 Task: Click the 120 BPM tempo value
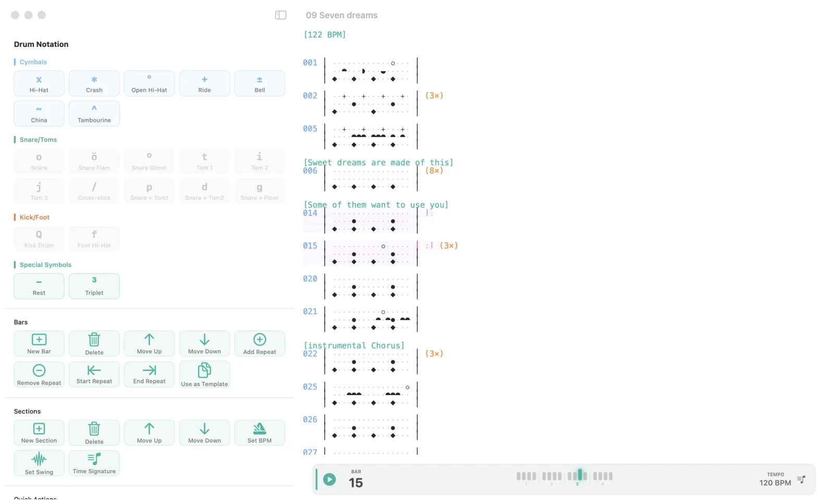775,483
